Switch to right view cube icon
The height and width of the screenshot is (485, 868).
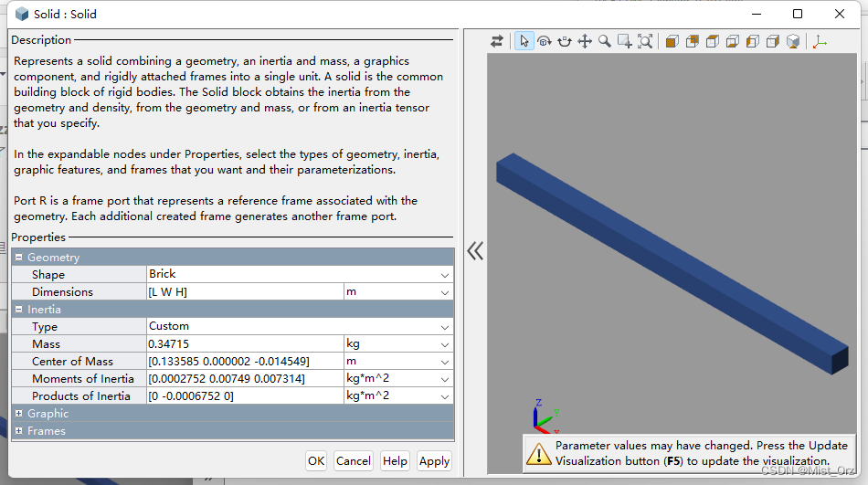coord(773,41)
